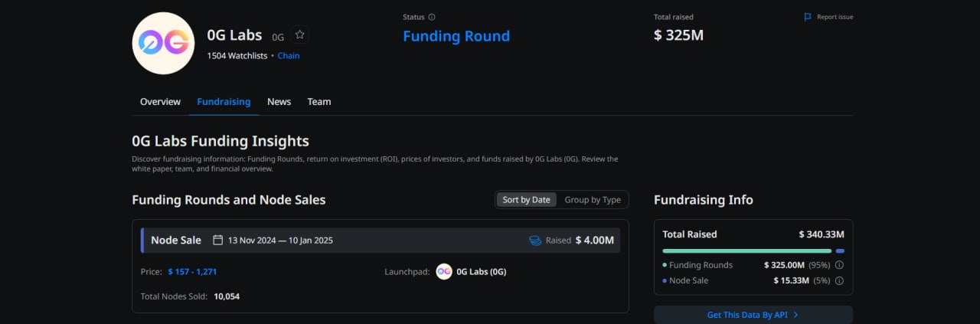Image resolution: width=980 pixels, height=324 pixels.
Task: Click the Report issue flag icon
Action: tap(808, 17)
